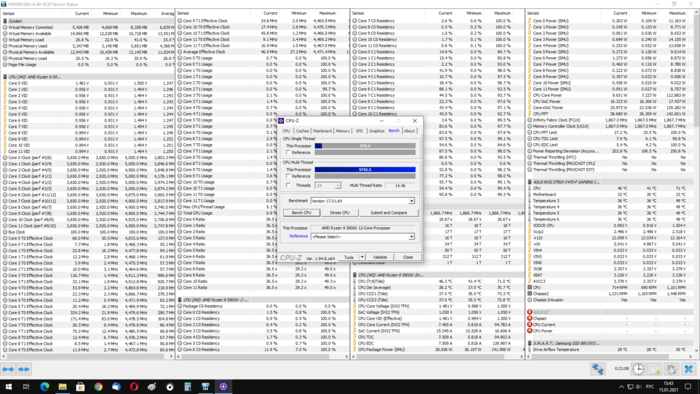
Task: Open Tools dropdown arrow in CPU-Z
Action: (362, 257)
